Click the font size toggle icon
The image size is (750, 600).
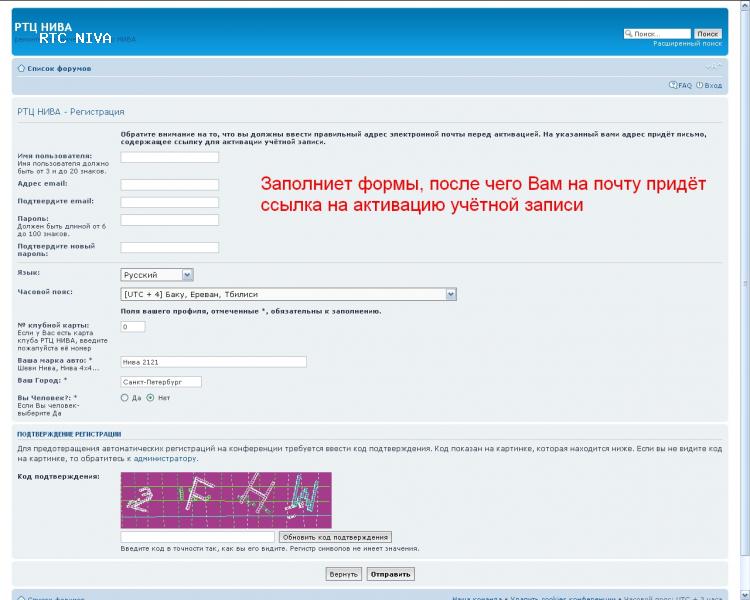[714, 67]
